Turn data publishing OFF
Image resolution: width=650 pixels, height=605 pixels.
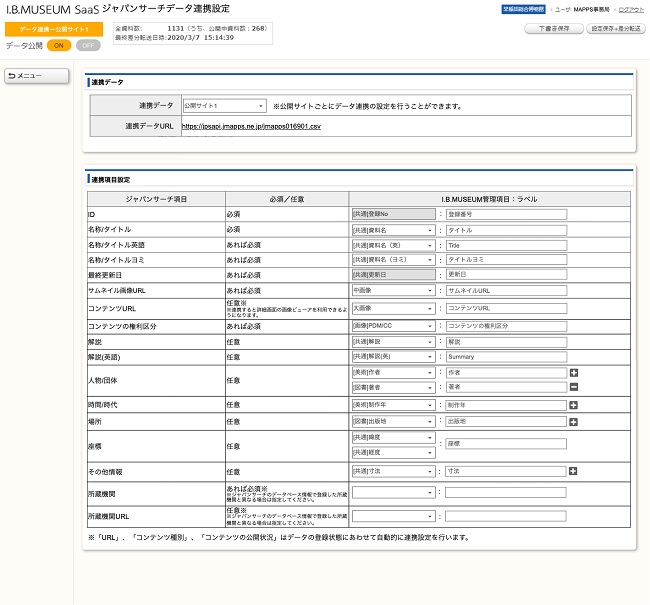pyautogui.click(x=88, y=45)
